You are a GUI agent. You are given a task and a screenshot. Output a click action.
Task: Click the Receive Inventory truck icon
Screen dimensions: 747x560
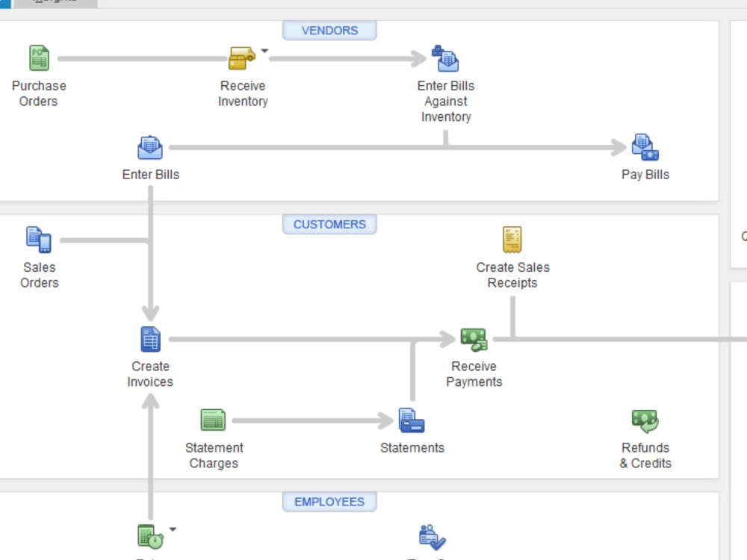click(x=242, y=58)
